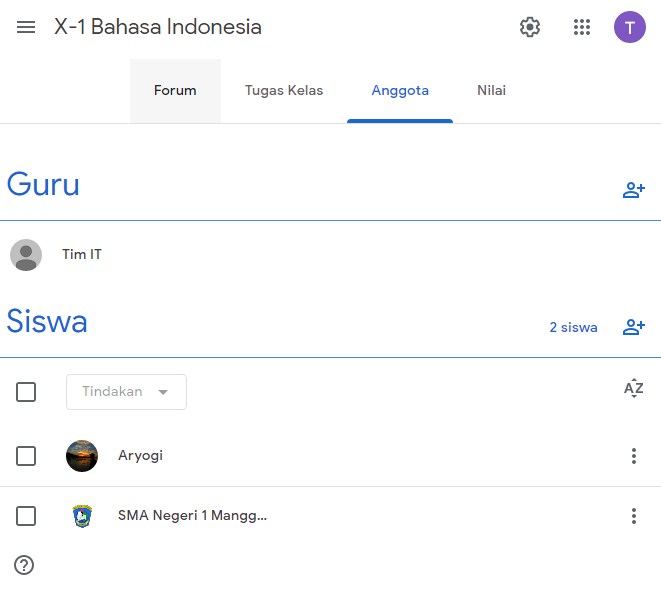Go to the Tugas Kelas tab
Viewport: 661px width, 590px height.
[284, 91]
